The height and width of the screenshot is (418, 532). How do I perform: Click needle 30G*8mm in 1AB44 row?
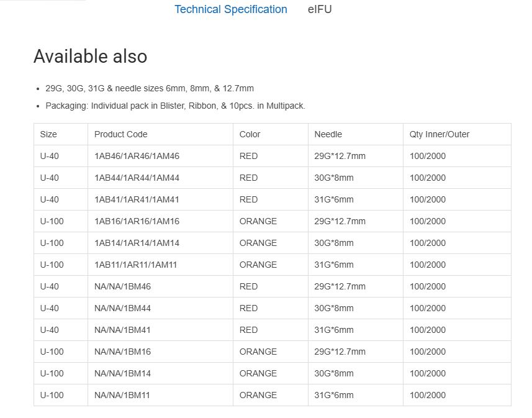334,178
